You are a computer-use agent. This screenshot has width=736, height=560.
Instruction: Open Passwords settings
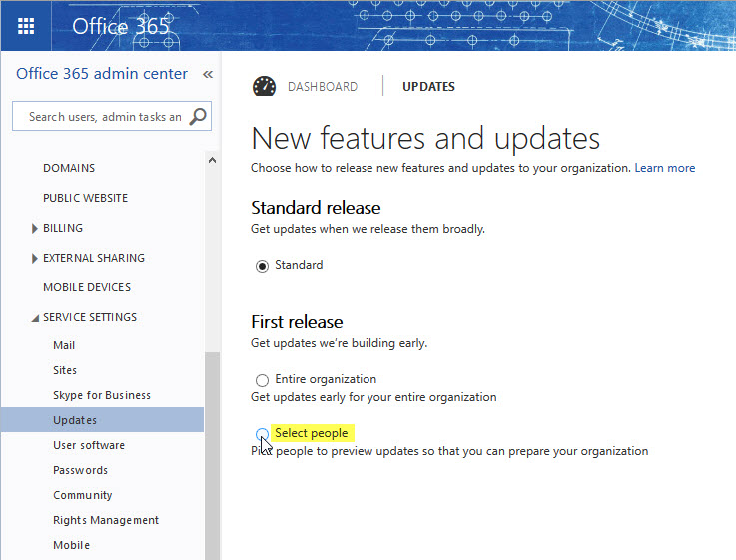coord(80,470)
